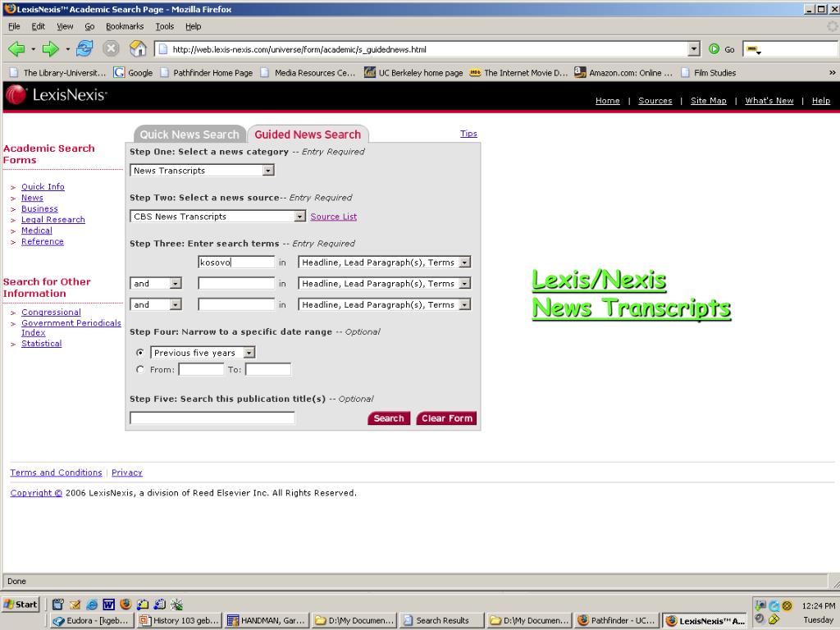Click the From date input field
The image size is (840, 630).
[x=201, y=370]
